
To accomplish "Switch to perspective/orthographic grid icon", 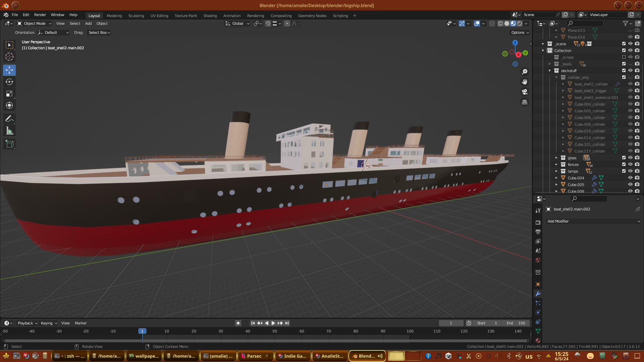I will tap(525, 102).
